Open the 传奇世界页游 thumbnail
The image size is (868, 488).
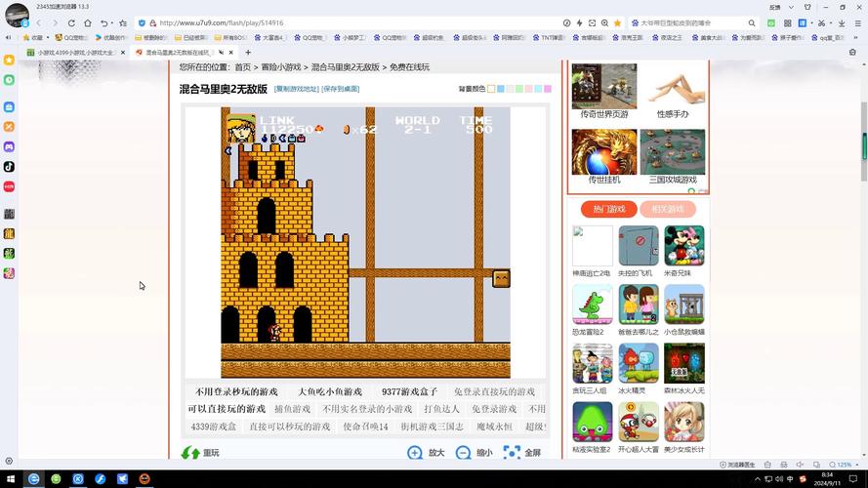pyautogui.click(x=604, y=86)
